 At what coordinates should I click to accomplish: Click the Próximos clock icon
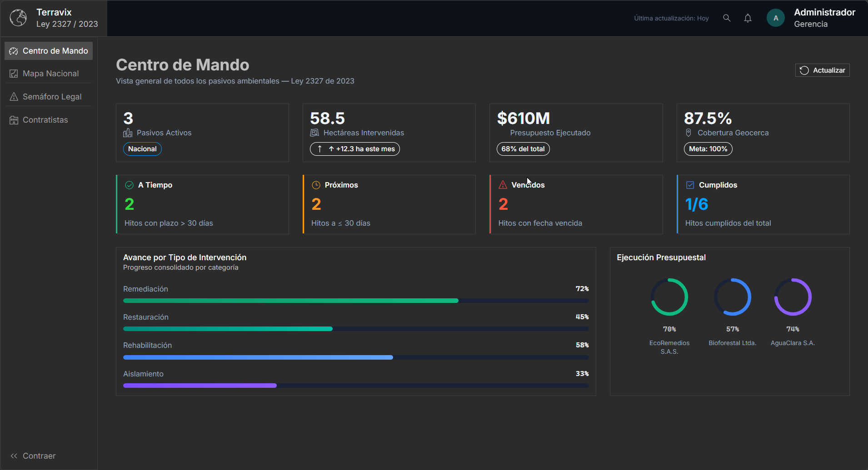(x=316, y=185)
